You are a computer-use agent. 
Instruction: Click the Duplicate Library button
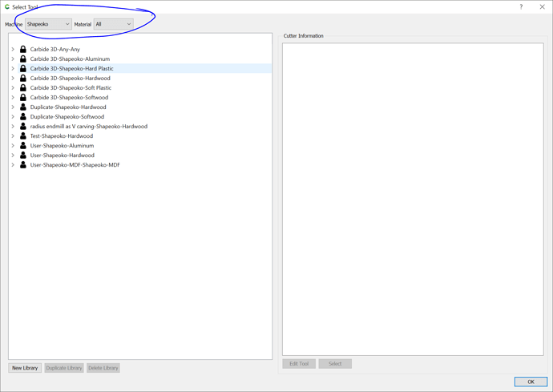click(64, 368)
